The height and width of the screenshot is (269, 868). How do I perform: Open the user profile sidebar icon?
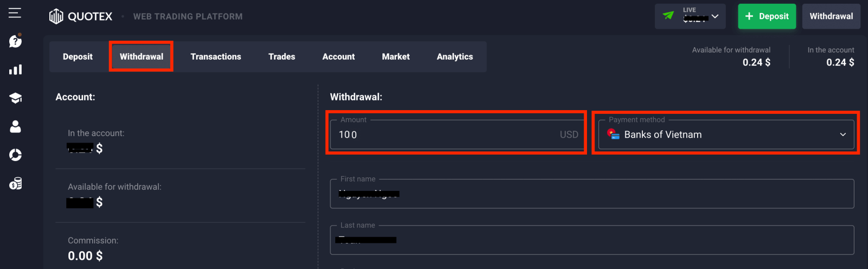coord(15,126)
